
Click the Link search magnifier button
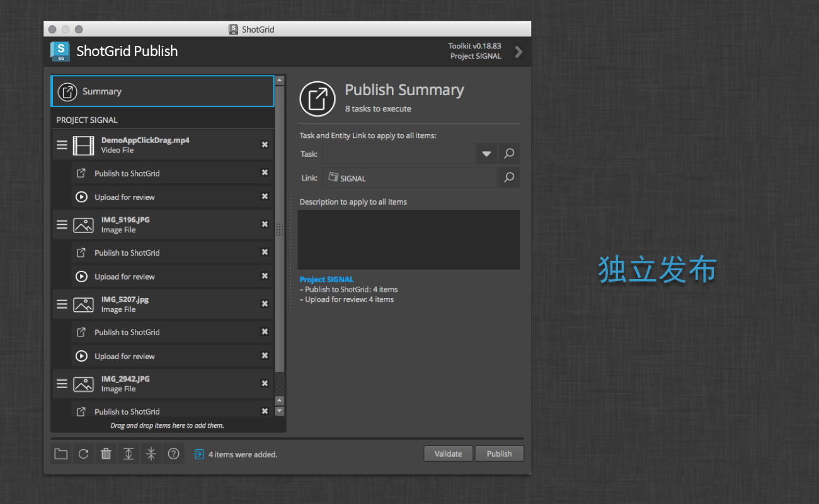click(509, 178)
